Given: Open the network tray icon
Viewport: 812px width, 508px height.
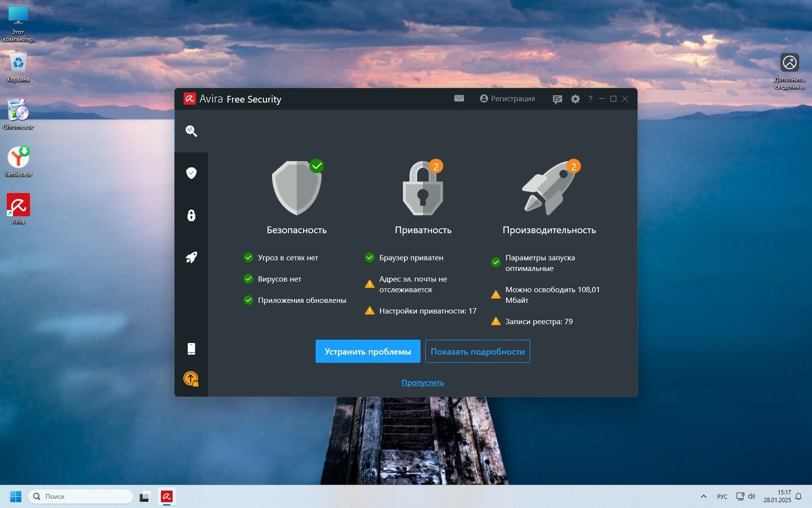Looking at the screenshot, I should tap(740, 496).
